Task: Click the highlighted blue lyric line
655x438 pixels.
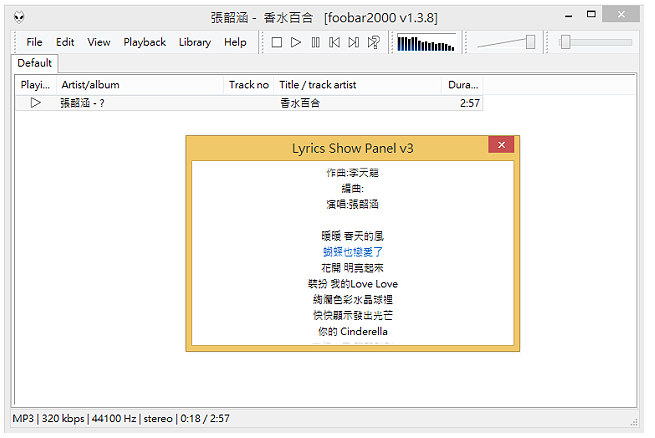Action: [353, 252]
